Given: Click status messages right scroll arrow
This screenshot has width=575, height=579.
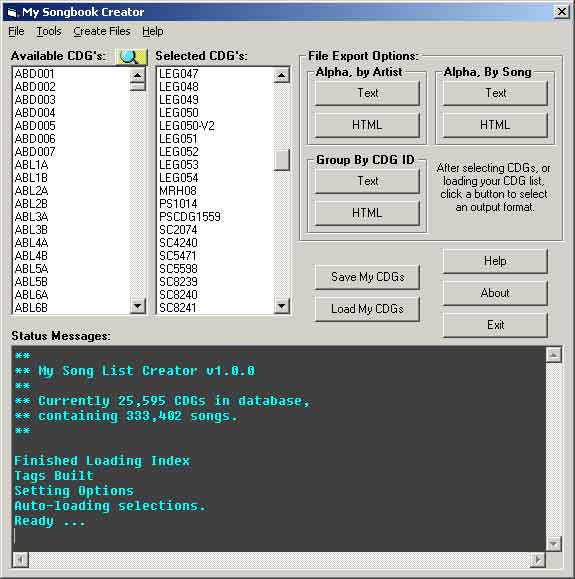Looking at the screenshot, I should [x=537, y=560].
